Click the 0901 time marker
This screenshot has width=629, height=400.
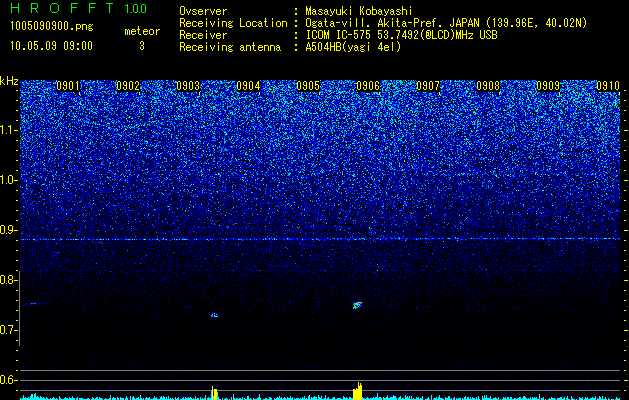(68, 86)
